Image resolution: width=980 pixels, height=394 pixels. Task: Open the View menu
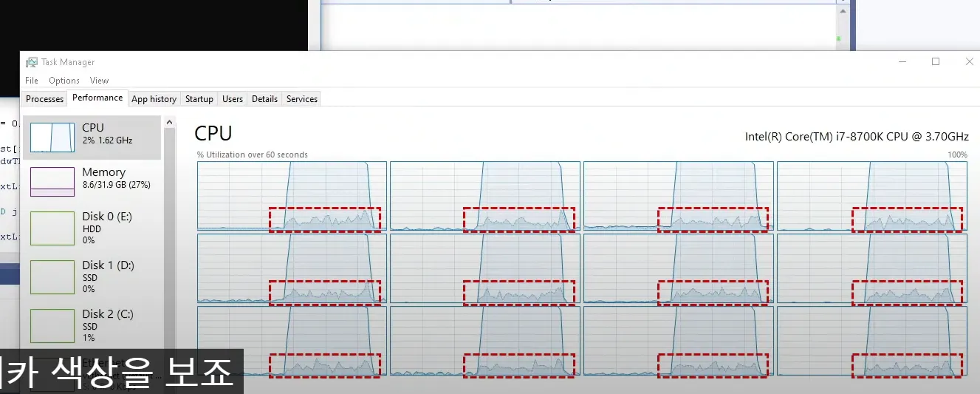coord(99,81)
